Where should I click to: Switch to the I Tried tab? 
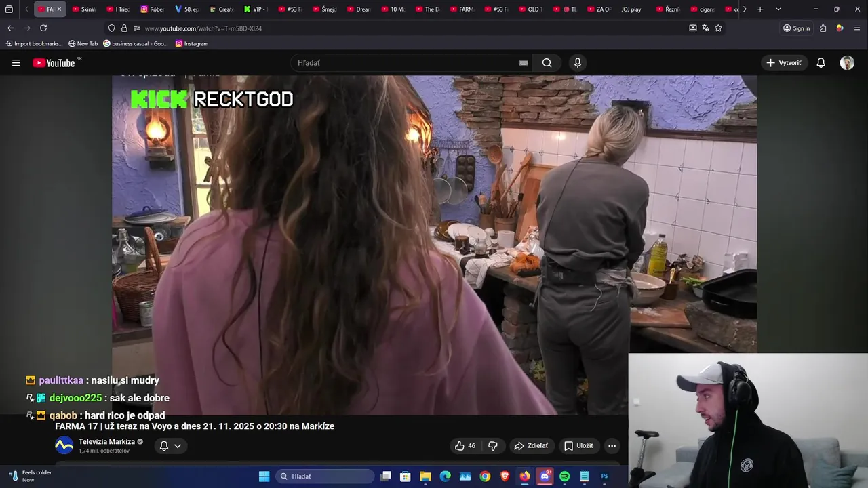pos(118,9)
